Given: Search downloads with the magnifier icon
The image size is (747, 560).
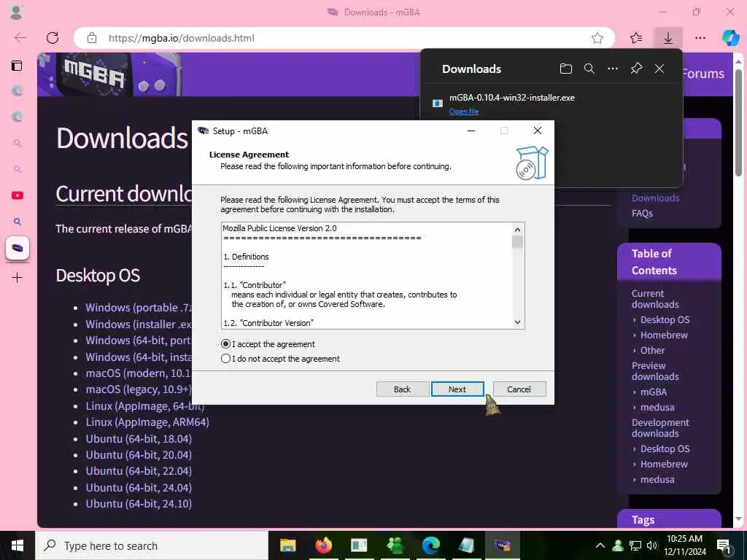Looking at the screenshot, I should [x=589, y=69].
